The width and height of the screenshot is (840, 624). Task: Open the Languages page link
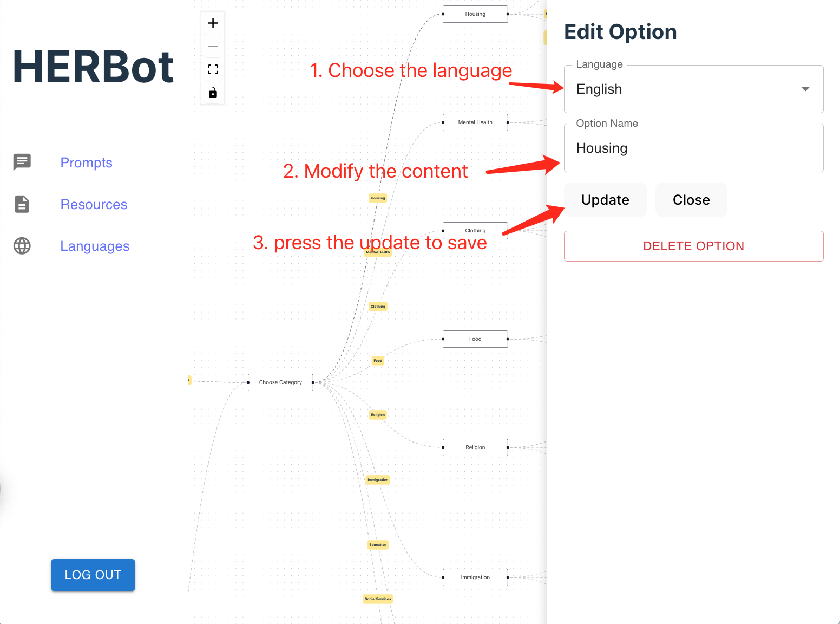coord(95,246)
